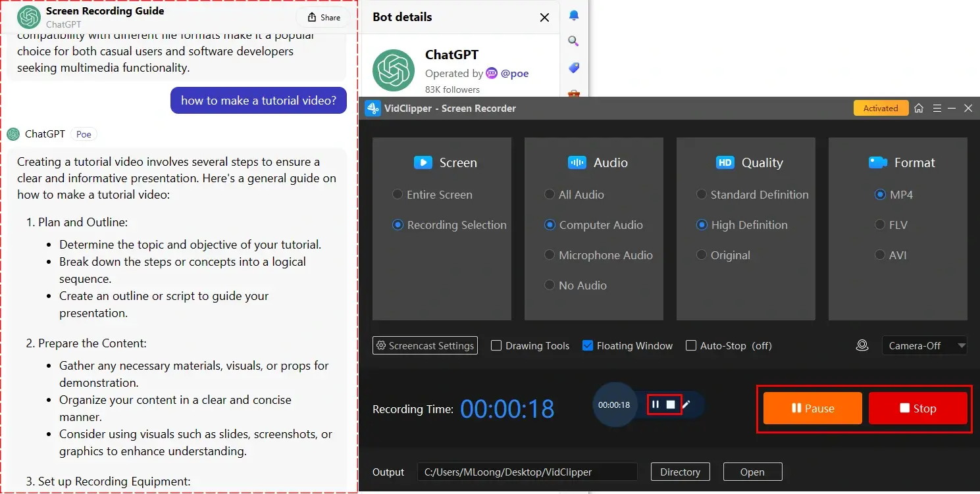Open the @poe operator link
Viewport: 980px width, 494px height.
pos(515,74)
